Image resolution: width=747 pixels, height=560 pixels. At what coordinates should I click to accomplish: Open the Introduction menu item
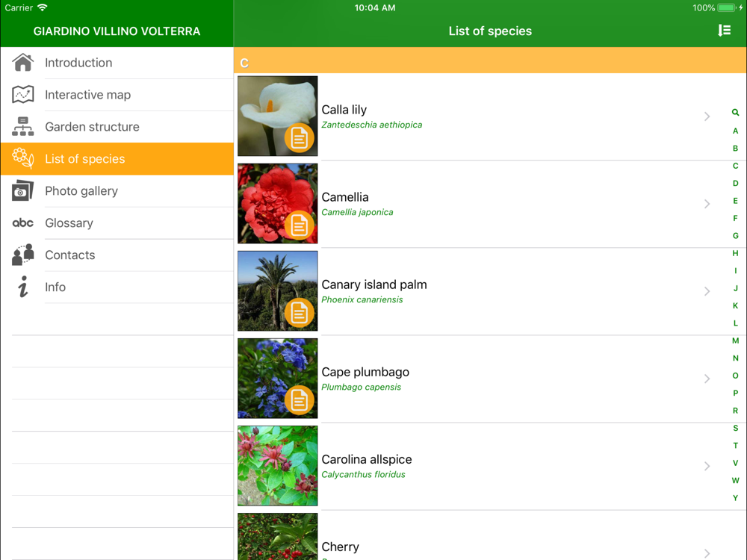pos(117,63)
